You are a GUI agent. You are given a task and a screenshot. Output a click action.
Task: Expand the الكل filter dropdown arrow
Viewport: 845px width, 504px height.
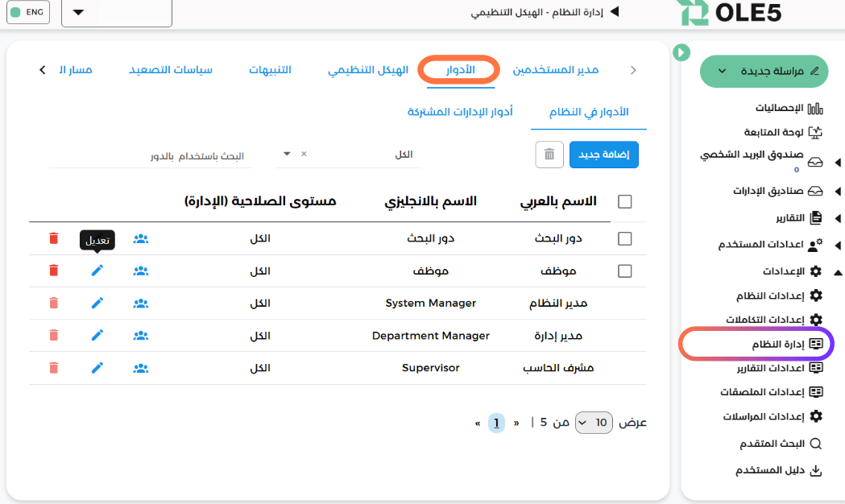click(x=287, y=154)
